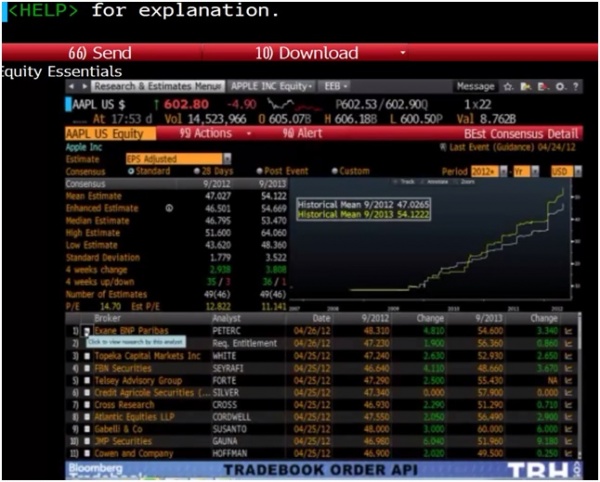Click chart icon on Exane BNP Paribas row
The height and width of the screenshot is (482, 600).
(568, 331)
